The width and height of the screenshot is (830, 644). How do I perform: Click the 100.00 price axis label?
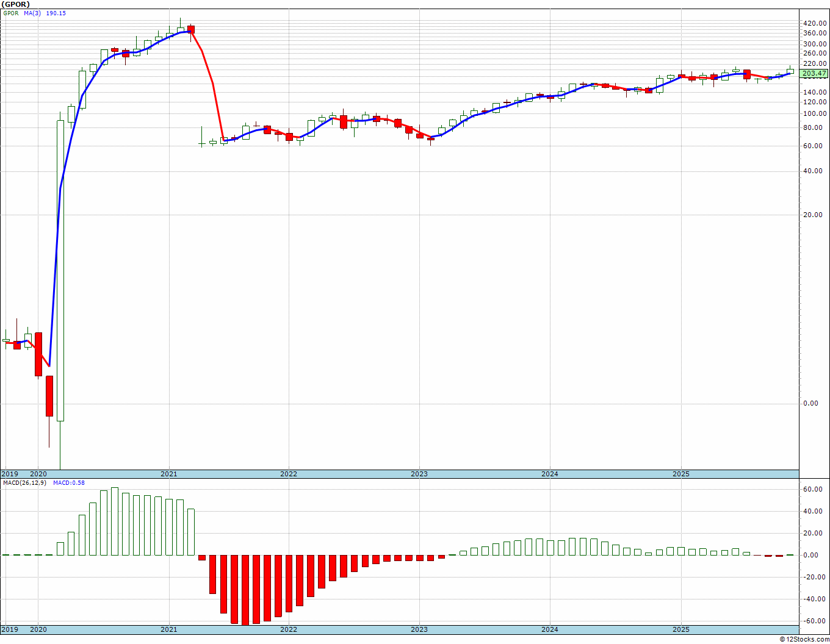(815, 113)
